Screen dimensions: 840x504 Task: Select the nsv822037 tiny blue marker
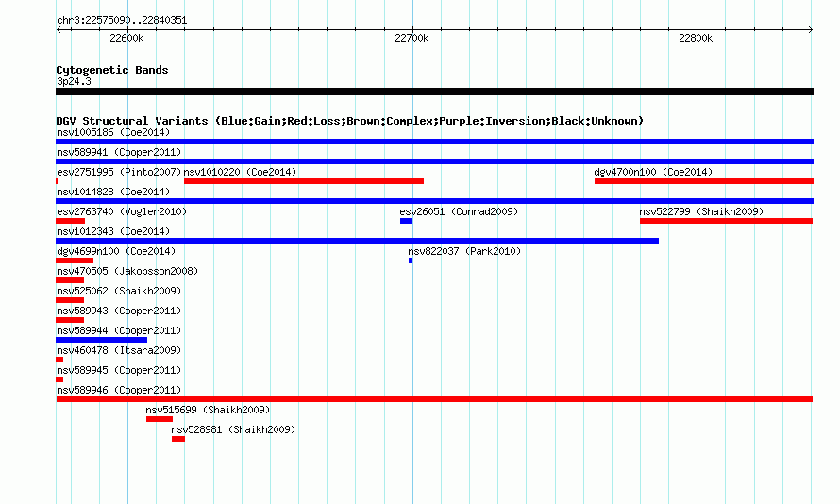click(x=410, y=260)
